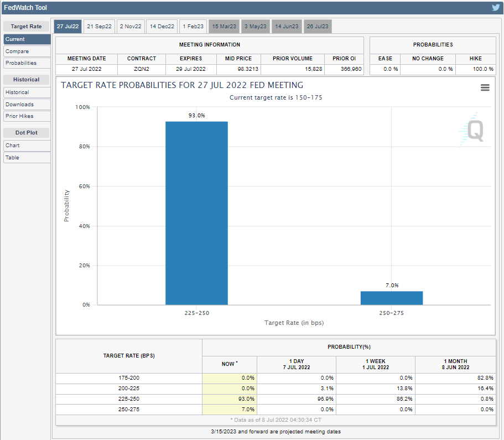Open the Dot Plot Table view
This screenshot has width=504, height=440.
coord(27,158)
